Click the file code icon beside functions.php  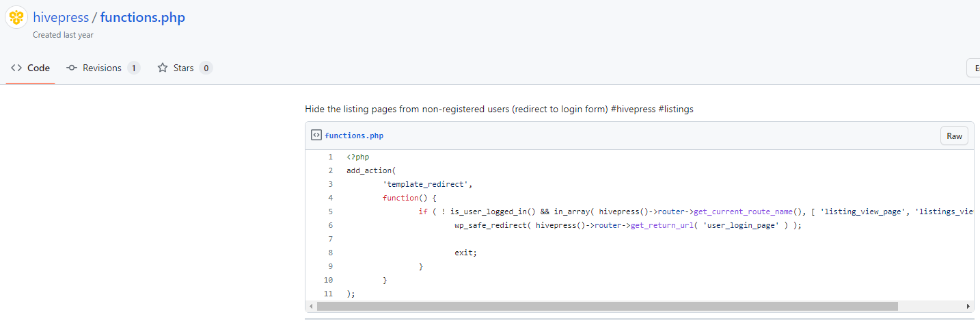click(316, 136)
